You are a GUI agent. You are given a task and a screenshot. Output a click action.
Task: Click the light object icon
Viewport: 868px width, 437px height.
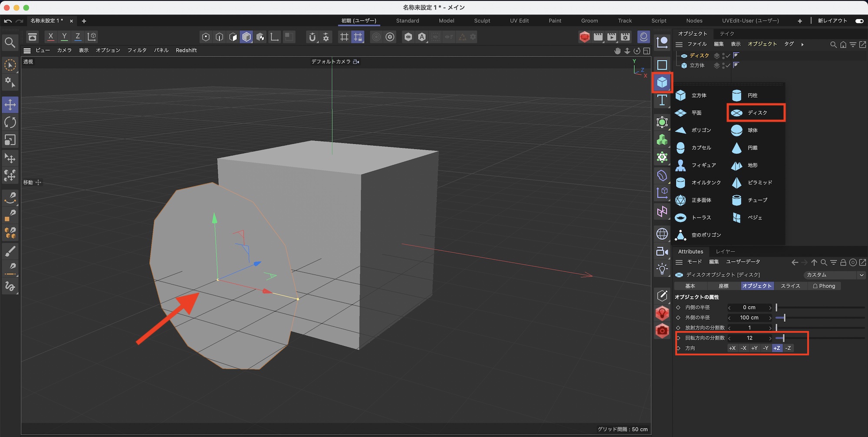(x=662, y=269)
